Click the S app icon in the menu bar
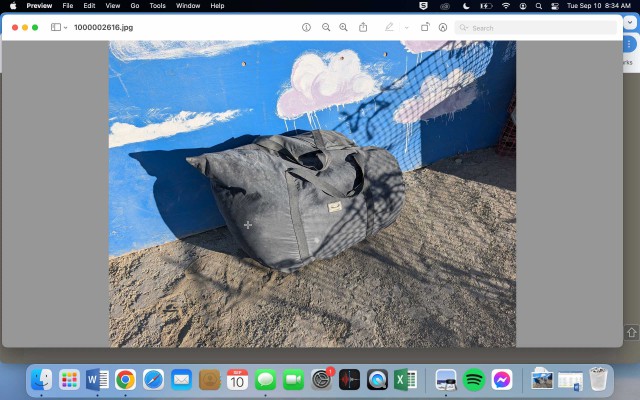This screenshot has height=400, width=640. [x=424, y=6]
